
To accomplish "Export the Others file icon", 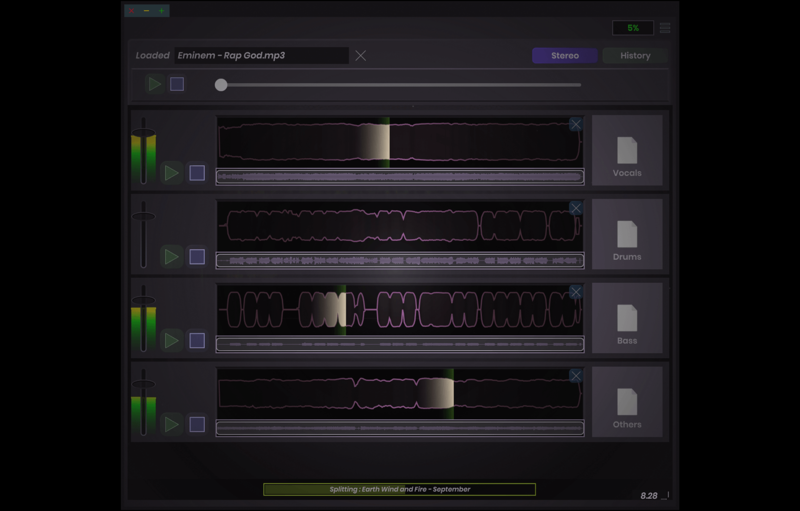I will point(627,401).
